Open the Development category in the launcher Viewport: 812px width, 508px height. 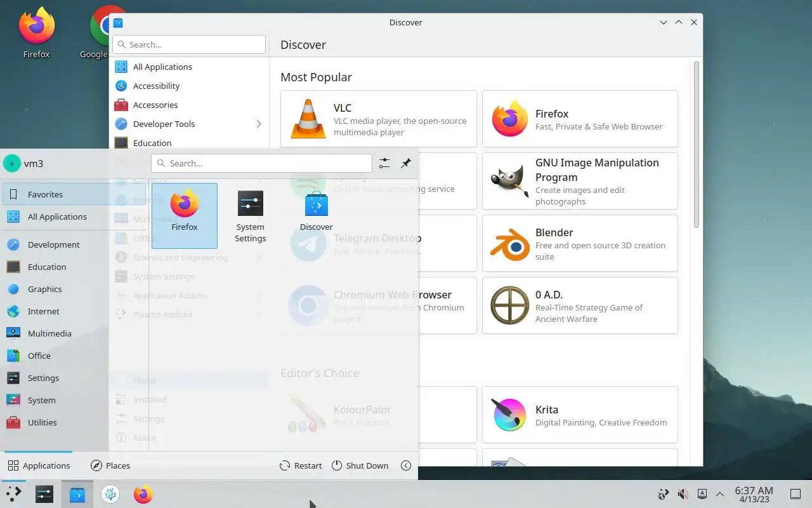74,244
